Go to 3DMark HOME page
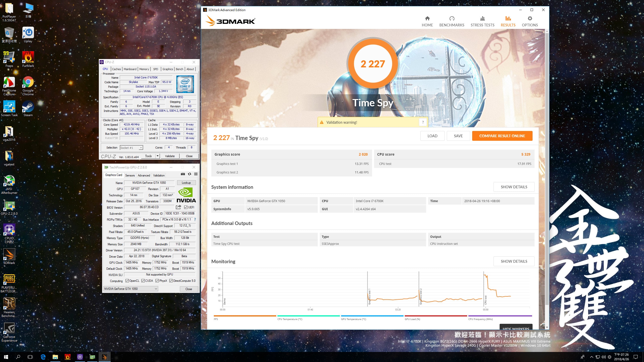Image resolution: width=644 pixels, height=362 pixels. click(x=427, y=21)
